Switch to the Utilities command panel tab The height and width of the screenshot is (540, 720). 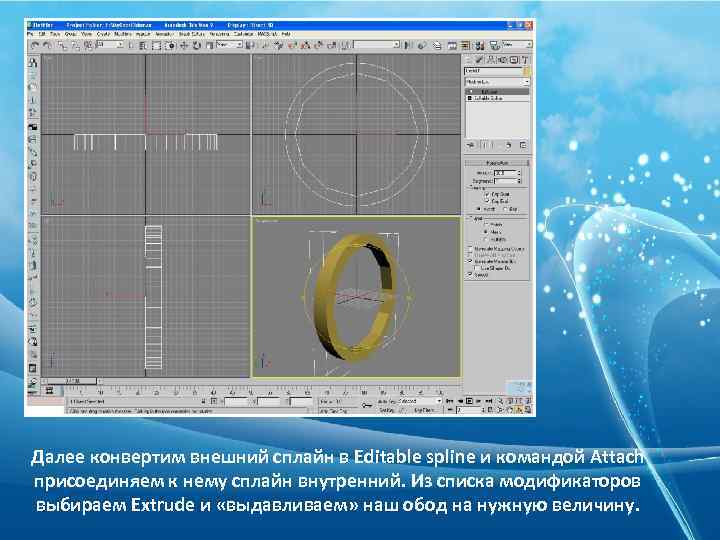tap(525, 60)
